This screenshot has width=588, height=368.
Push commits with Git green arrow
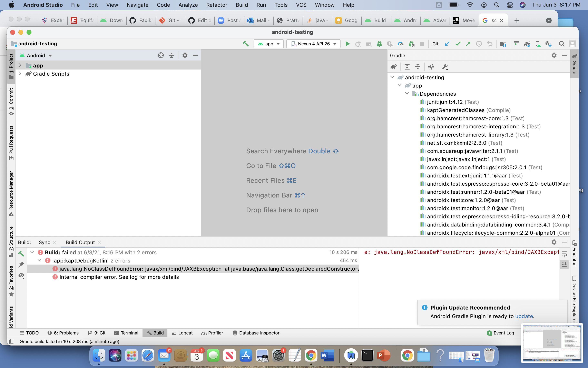468,44
